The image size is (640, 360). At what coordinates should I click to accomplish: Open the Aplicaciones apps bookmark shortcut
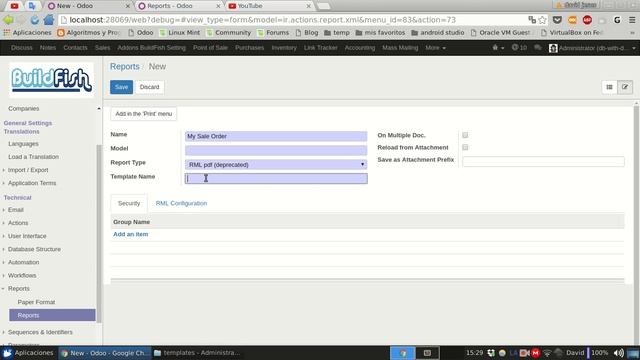click(x=27, y=32)
